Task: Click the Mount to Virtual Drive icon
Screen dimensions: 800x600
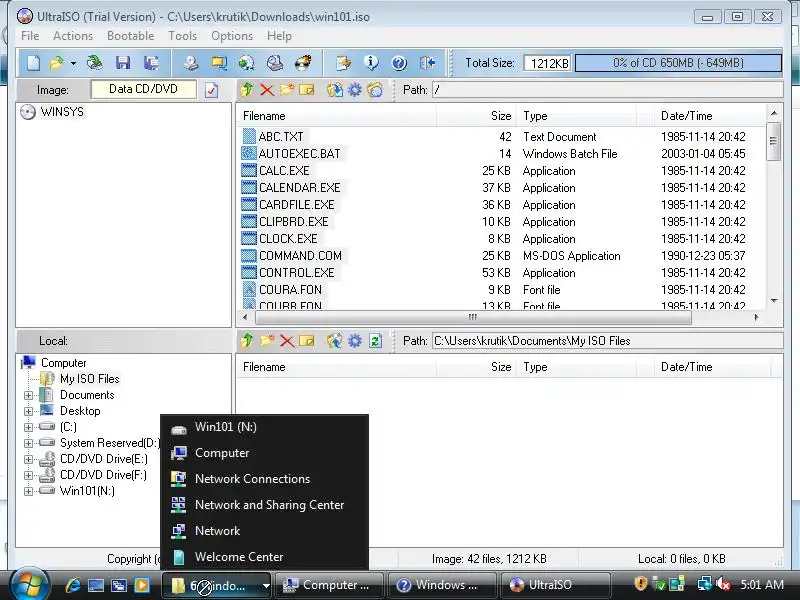Action: [275, 63]
